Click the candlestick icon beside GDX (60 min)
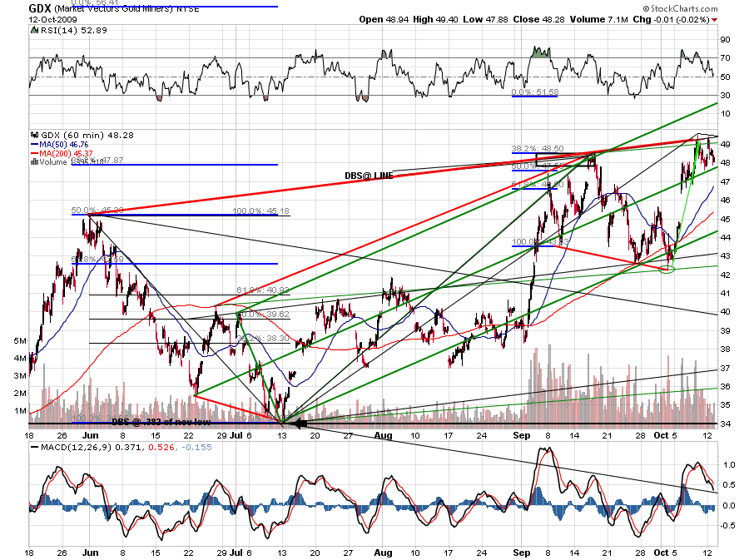This screenshot has height=560, width=749. [x=34, y=135]
